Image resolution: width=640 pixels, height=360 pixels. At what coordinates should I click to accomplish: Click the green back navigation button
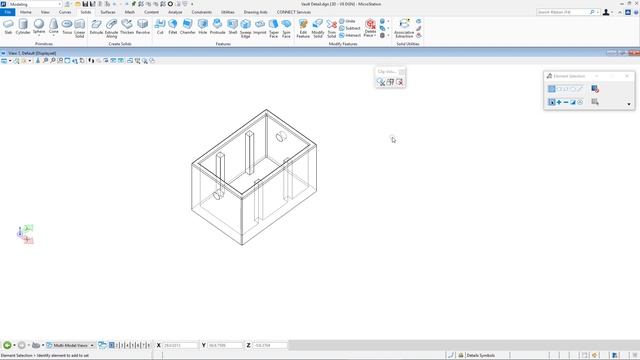pyautogui.click(x=7, y=345)
